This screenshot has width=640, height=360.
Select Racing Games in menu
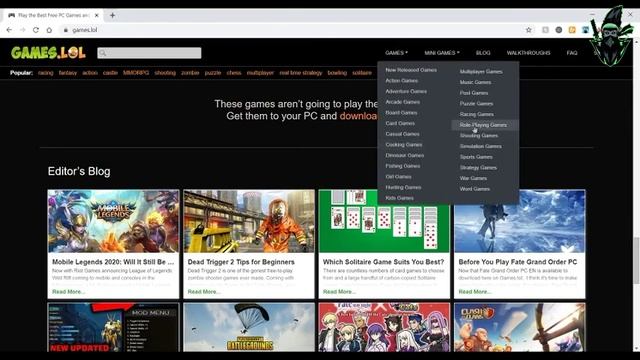click(x=476, y=114)
